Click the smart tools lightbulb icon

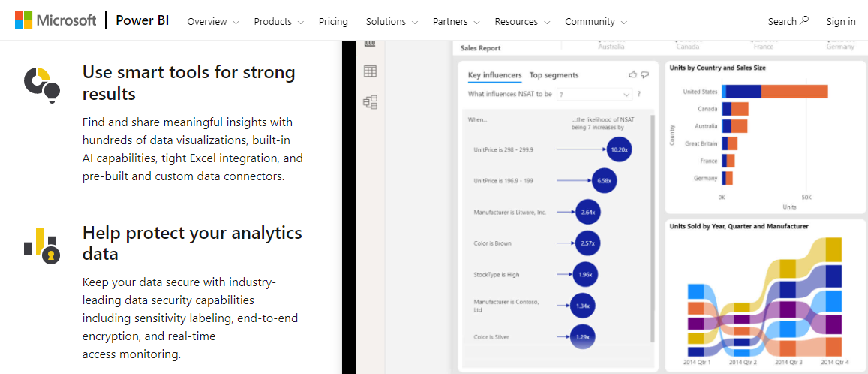point(41,84)
